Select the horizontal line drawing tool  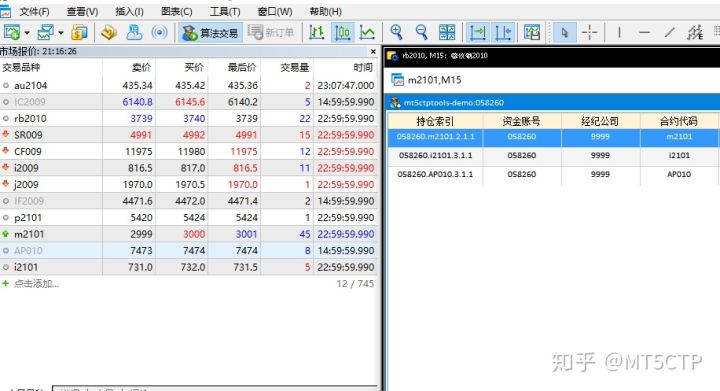pos(644,32)
